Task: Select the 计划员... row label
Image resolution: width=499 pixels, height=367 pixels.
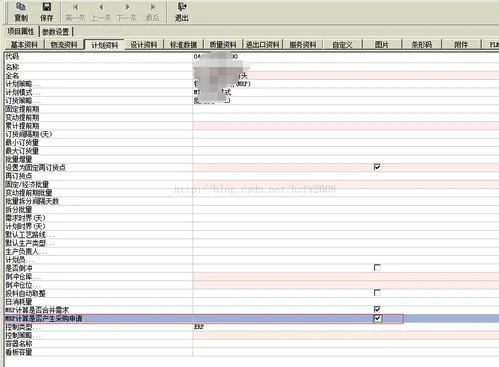Action: tap(19, 260)
